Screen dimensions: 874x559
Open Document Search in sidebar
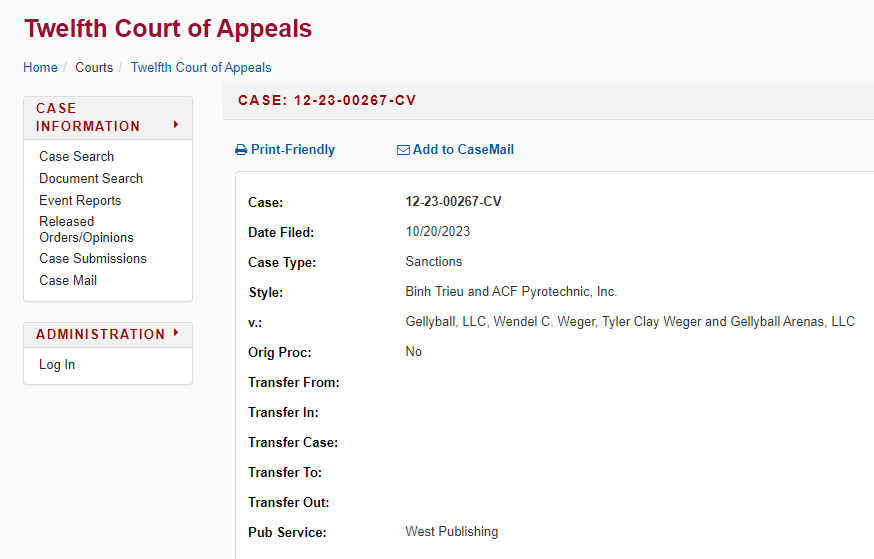tap(91, 178)
